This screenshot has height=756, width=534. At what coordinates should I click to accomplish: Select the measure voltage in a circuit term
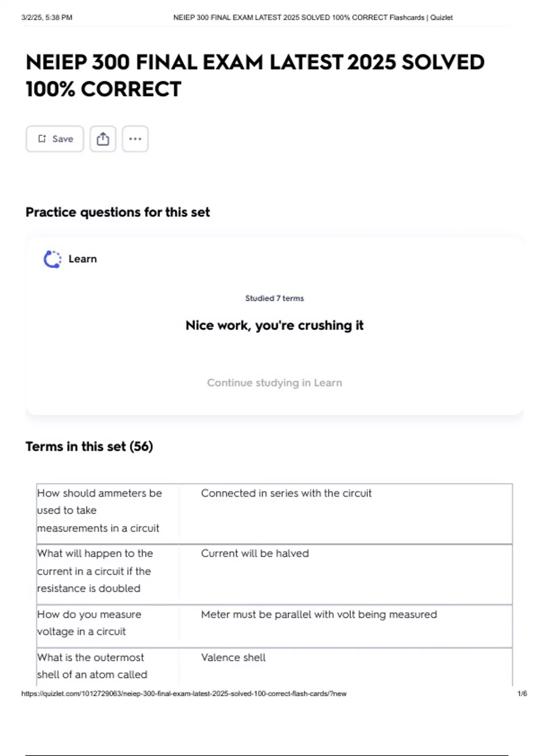coord(89,623)
